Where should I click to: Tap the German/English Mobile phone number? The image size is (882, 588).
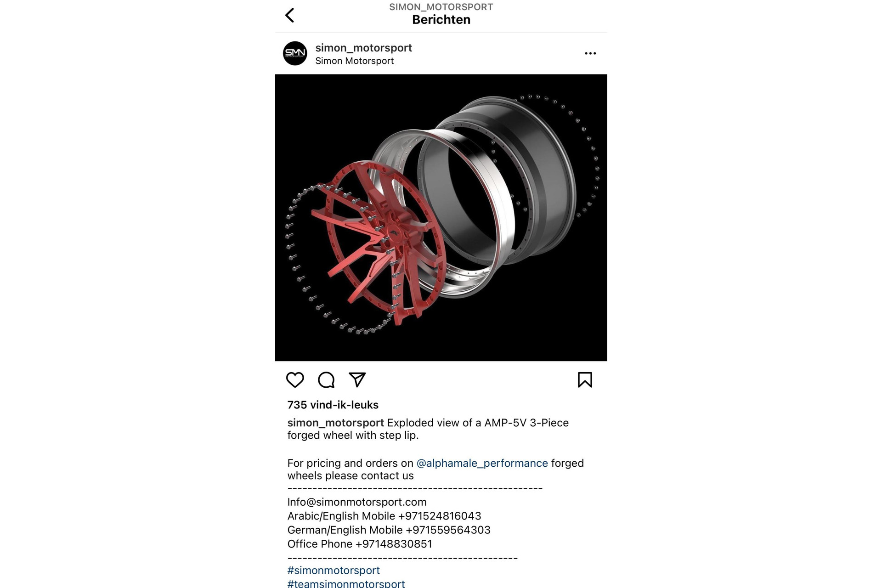click(x=448, y=530)
